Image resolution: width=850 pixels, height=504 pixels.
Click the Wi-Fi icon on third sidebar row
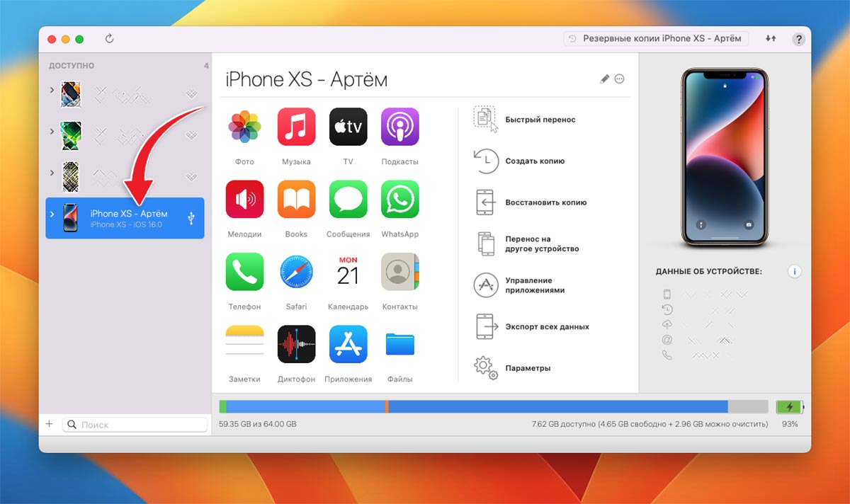pos(191,176)
